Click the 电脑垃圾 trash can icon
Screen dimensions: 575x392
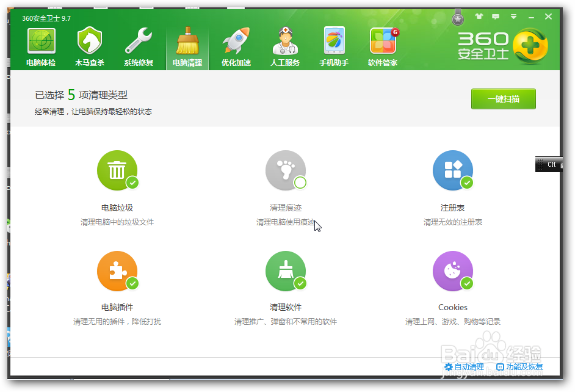[x=117, y=170]
